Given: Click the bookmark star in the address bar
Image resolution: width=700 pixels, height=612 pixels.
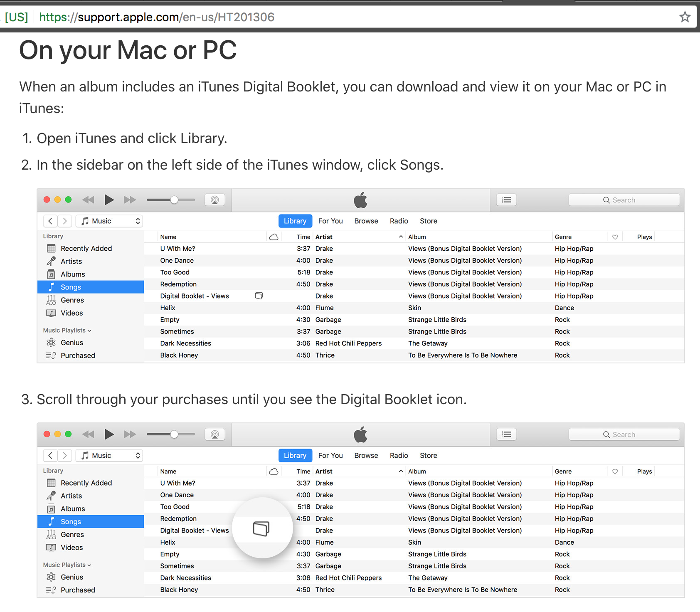Looking at the screenshot, I should click(685, 17).
